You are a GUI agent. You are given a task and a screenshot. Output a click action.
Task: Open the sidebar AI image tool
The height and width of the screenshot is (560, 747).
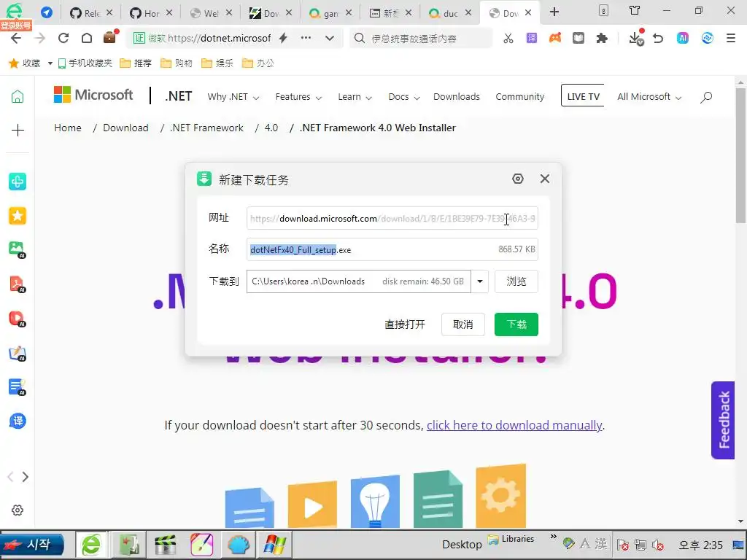click(18, 249)
